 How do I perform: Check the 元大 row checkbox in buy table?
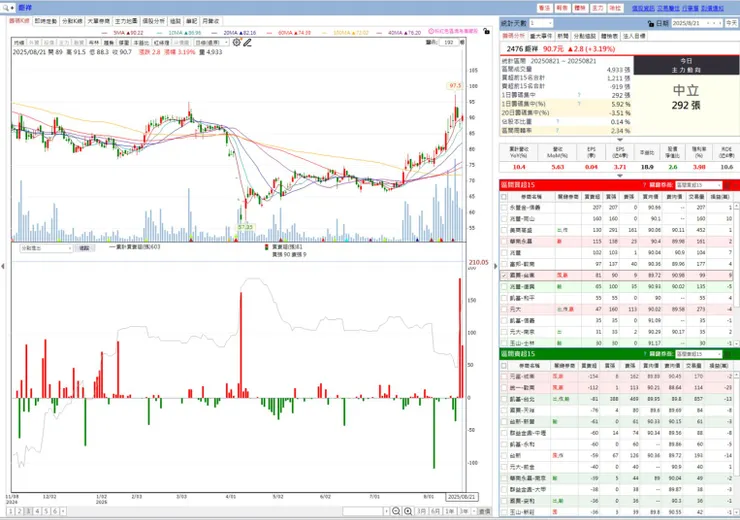coord(504,310)
